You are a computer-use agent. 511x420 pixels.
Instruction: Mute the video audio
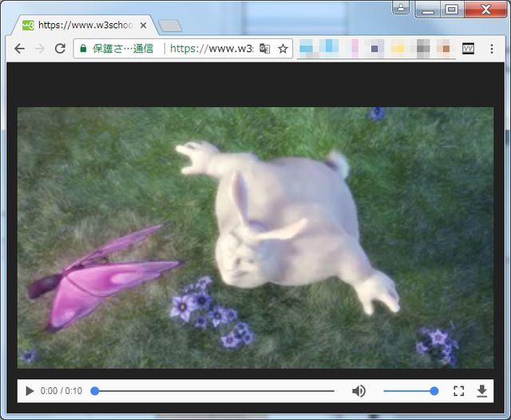click(x=358, y=390)
